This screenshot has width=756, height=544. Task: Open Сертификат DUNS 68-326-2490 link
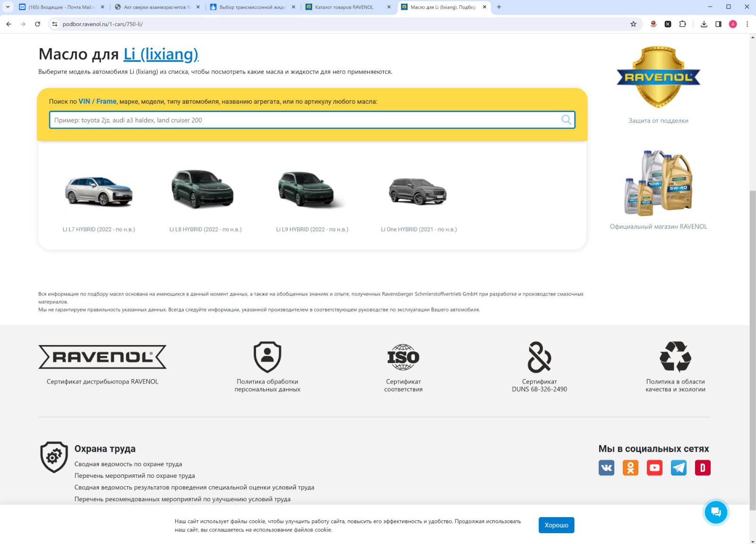(x=539, y=385)
